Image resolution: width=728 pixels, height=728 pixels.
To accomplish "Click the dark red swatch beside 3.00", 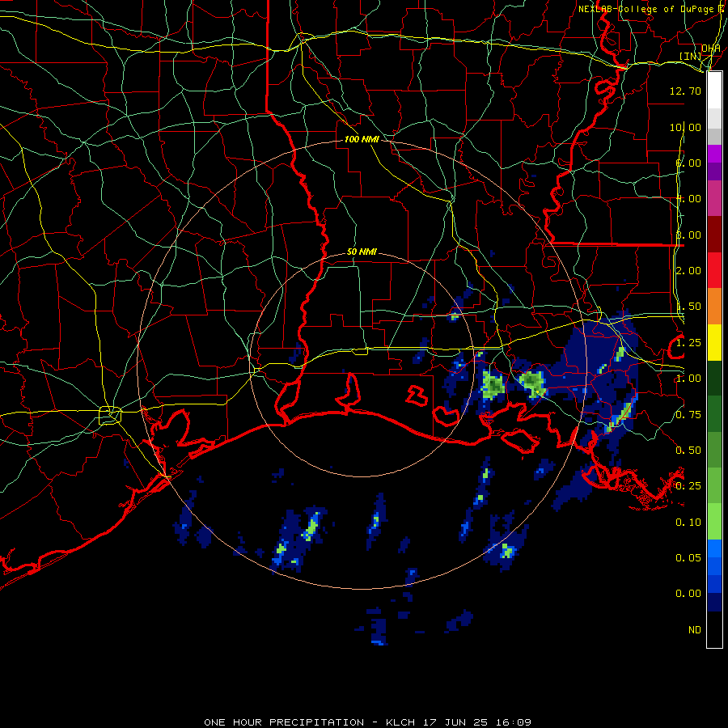I will click(714, 235).
